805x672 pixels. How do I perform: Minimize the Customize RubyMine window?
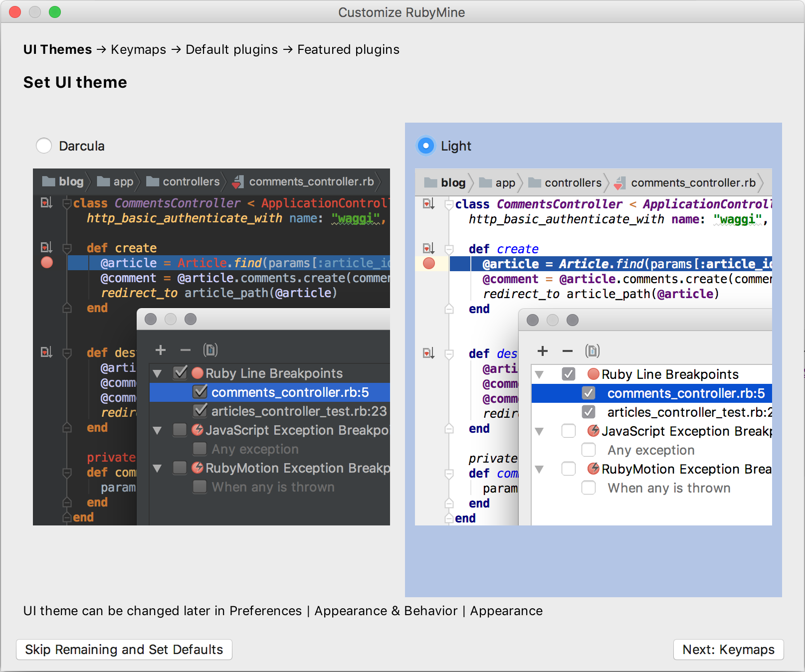point(35,12)
